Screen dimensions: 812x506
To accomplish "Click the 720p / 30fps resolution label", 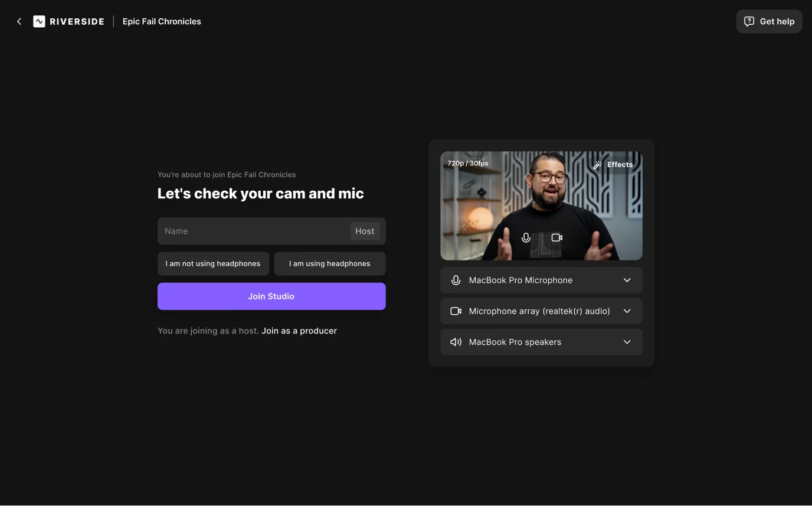I will (468, 163).
